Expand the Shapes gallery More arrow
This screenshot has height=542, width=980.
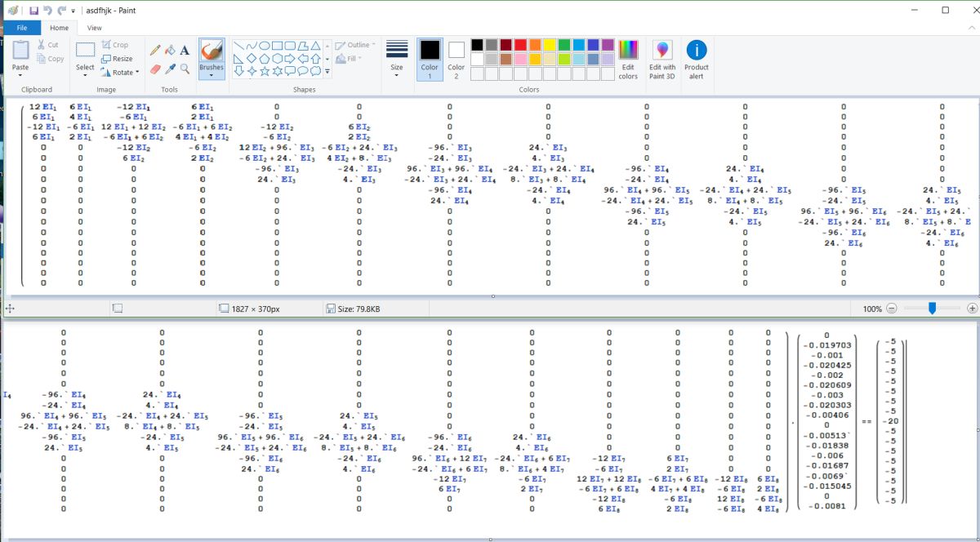(x=327, y=72)
